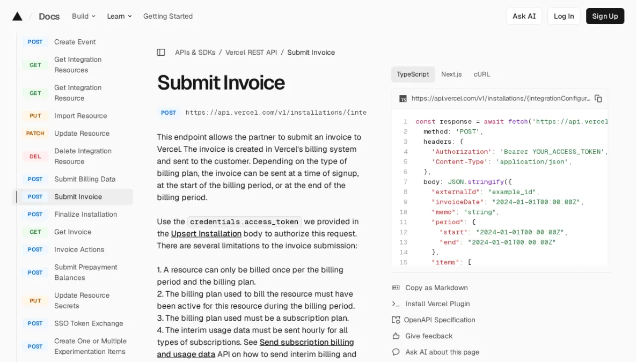Open the Upsert Installation link
This screenshot has height=362, width=644.
pos(206,233)
